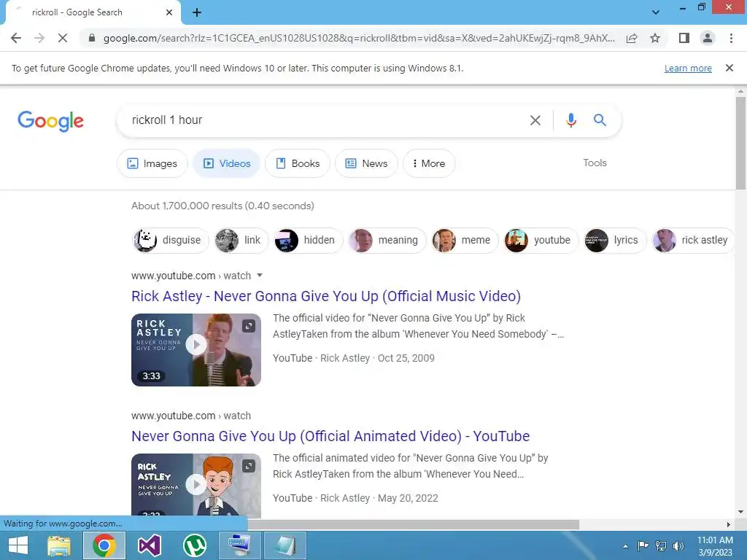This screenshot has height=560, width=747.
Task: Click the Oct 25, 2009 date text
Action: (x=406, y=358)
